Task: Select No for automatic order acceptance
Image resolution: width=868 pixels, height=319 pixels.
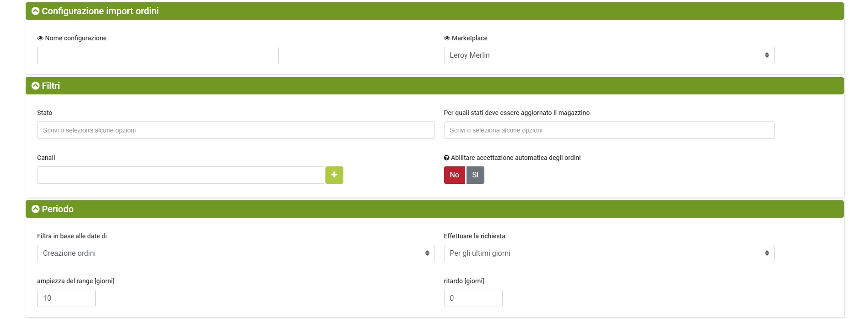Action: (454, 175)
